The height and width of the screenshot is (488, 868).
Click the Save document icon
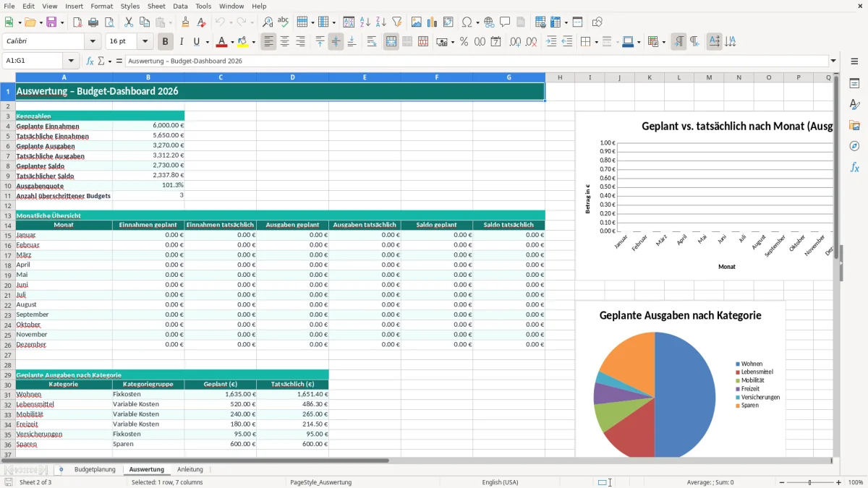coord(51,22)
